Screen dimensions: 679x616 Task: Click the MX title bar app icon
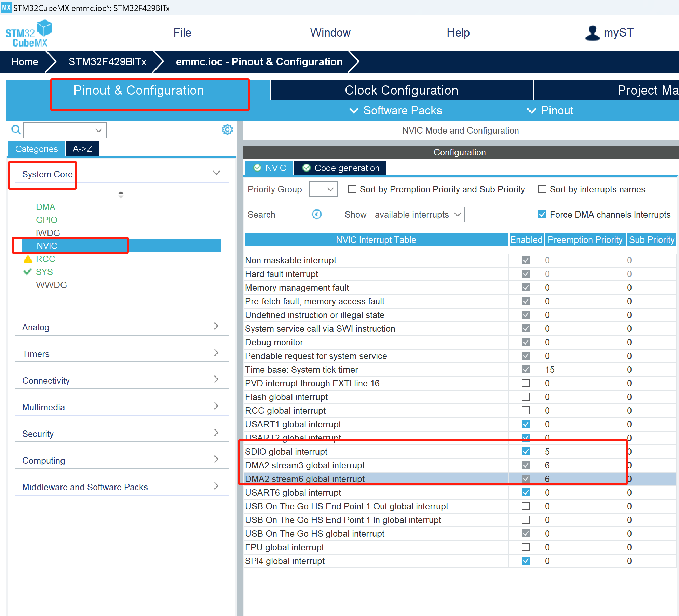coord(6,8)
